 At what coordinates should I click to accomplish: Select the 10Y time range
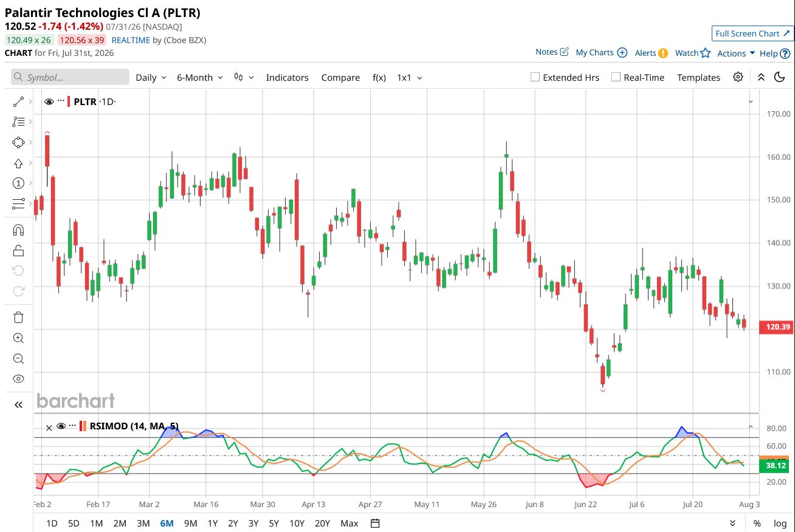(x=297, y=523)
